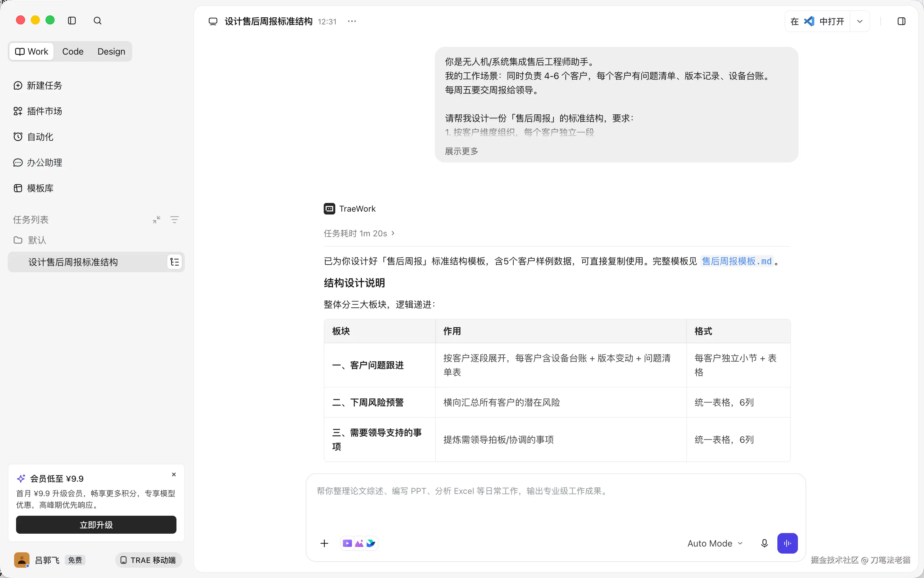
Task: Click the phone icon in TRAE 移动端
Action: point(123,560)
